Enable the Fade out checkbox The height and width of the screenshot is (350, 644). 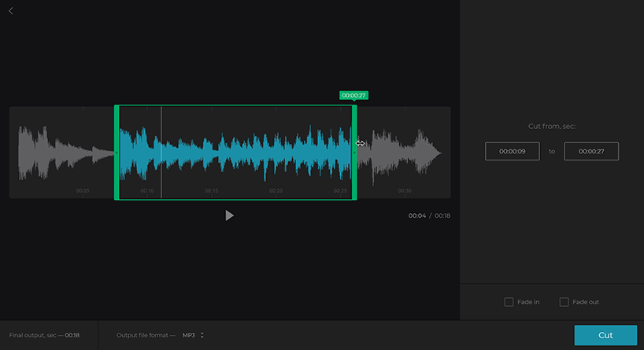coord(564,302)
